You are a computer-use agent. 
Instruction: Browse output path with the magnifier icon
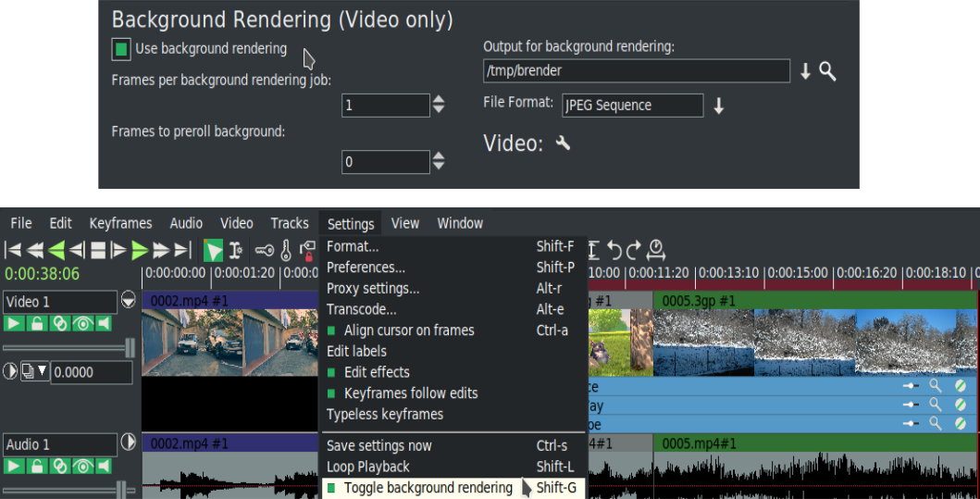click(828, 71)
